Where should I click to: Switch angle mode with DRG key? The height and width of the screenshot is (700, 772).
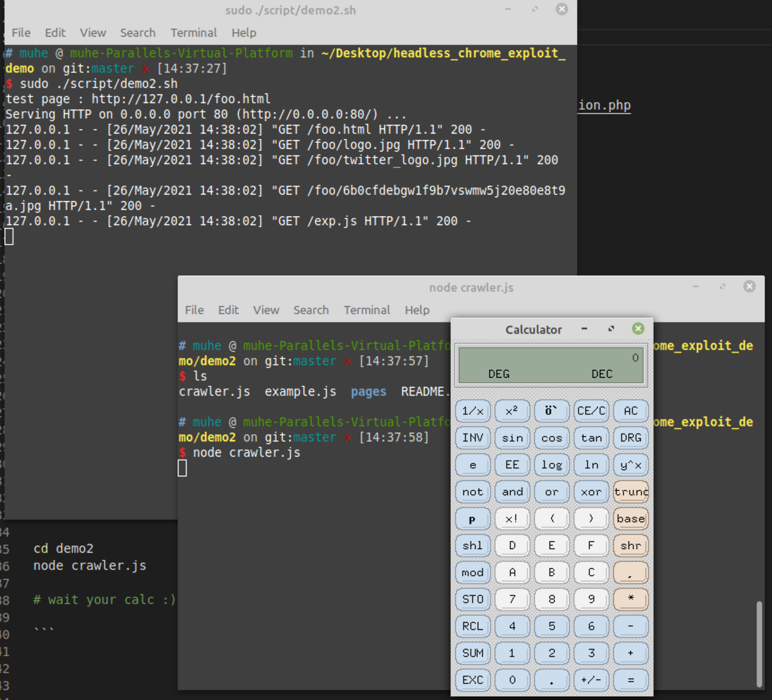point(631,438)
